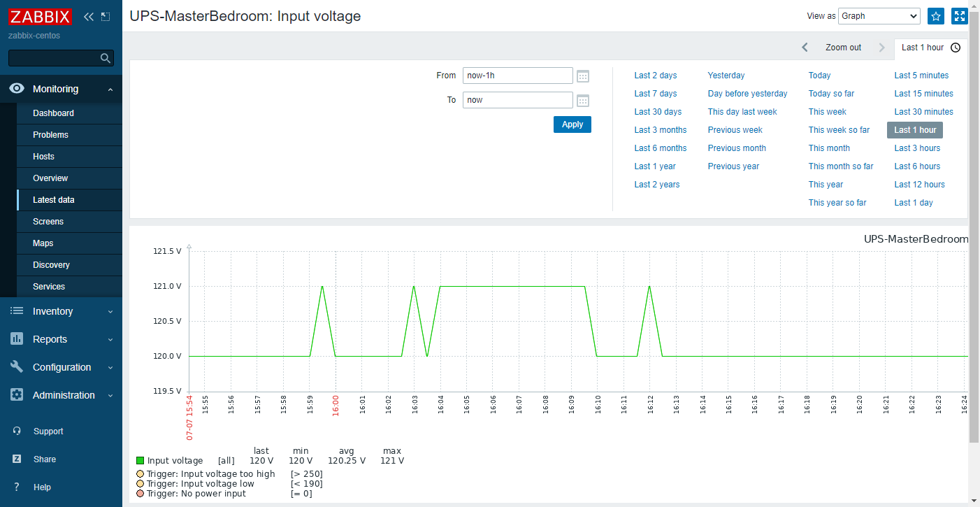
Task: Click inside the From time input field
Action: coord(517,75)
